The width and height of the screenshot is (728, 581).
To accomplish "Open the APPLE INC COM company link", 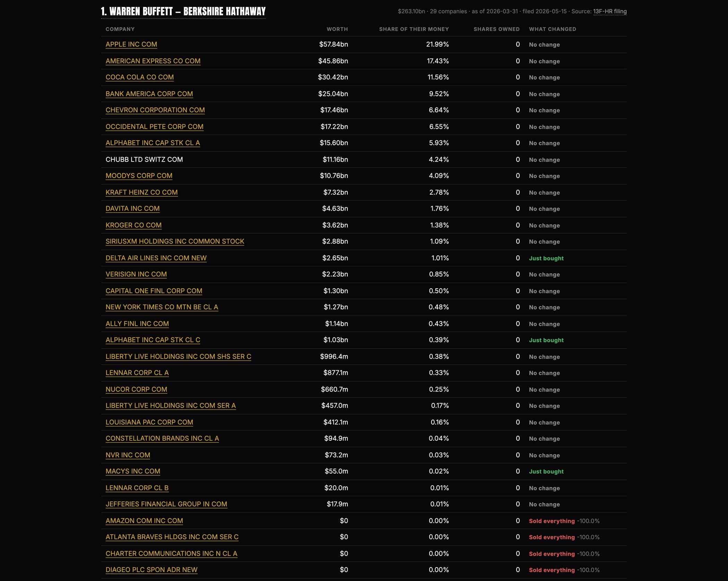I will (131, 44).
